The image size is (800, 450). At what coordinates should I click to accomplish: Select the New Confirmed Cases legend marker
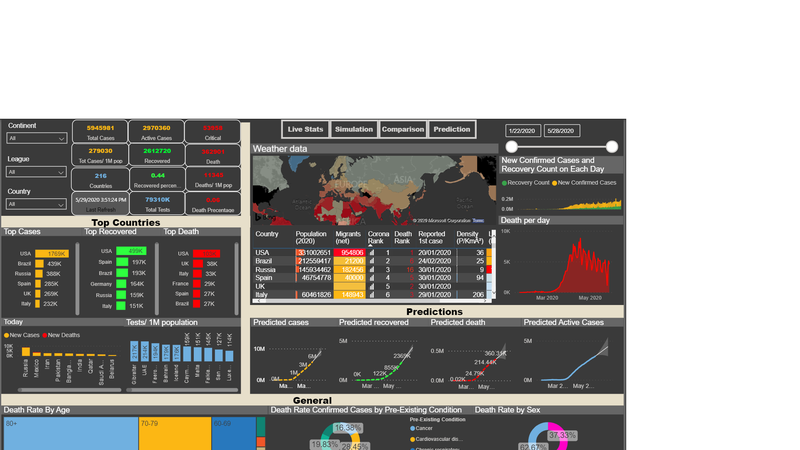554,183
